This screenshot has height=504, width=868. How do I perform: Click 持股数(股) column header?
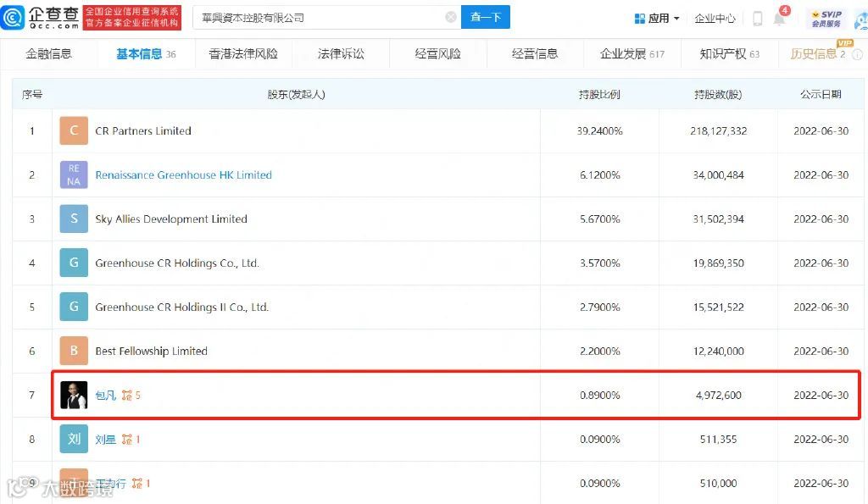tap(718, 95)
